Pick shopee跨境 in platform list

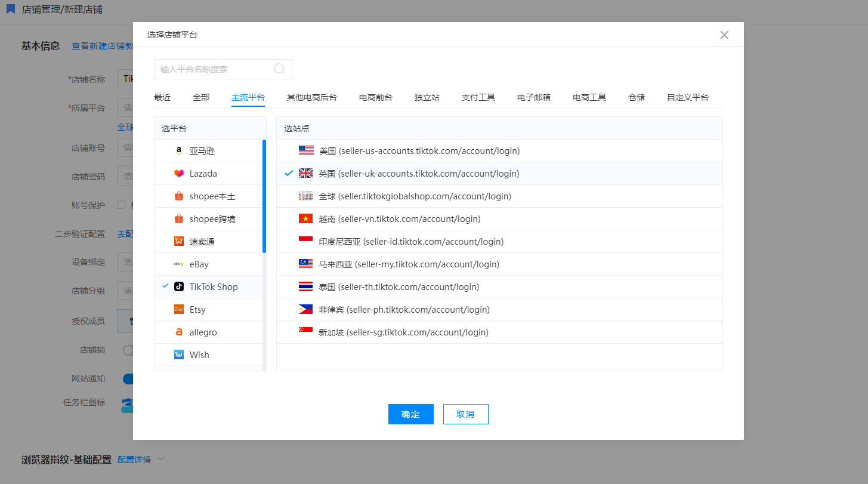pyautogui.click(x=212, y=219)
